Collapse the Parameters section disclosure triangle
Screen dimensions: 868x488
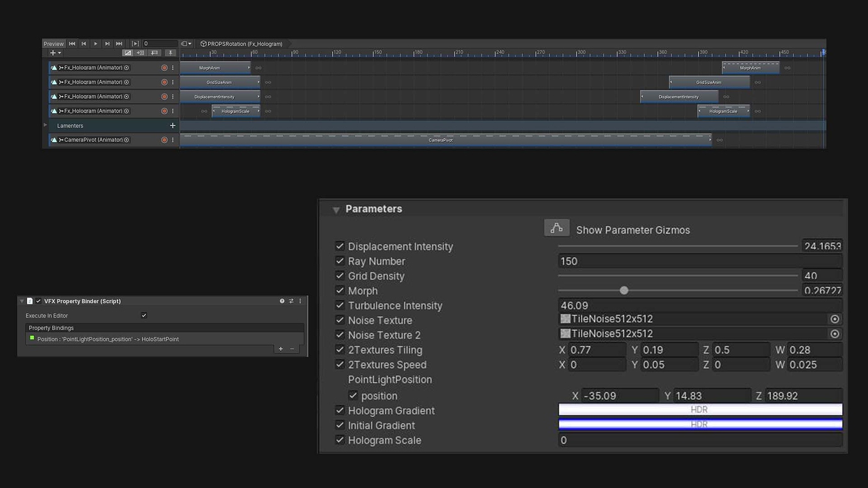336,209
